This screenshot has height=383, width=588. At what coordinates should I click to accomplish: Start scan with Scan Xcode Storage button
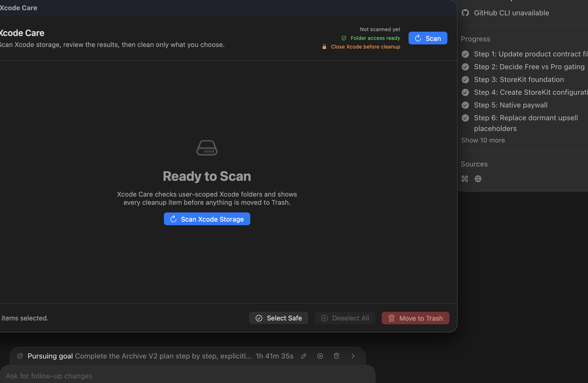point(207,219)
